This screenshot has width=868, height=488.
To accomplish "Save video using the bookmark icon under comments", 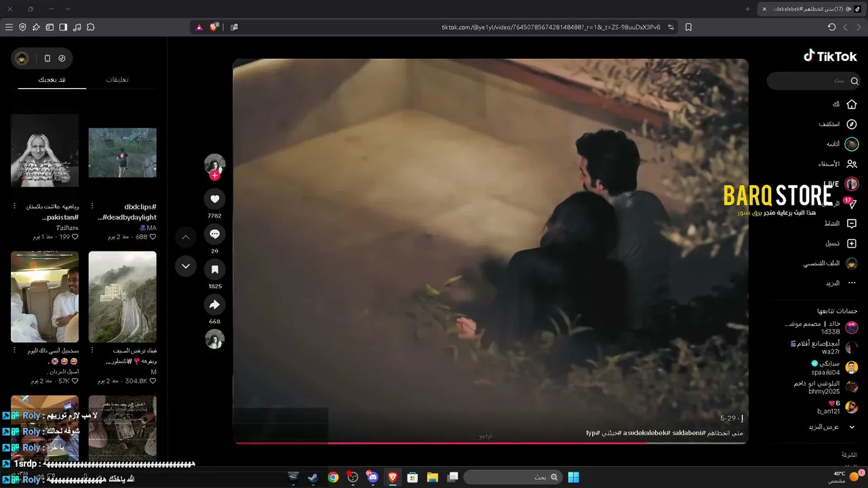I will (x=215, y=269).
